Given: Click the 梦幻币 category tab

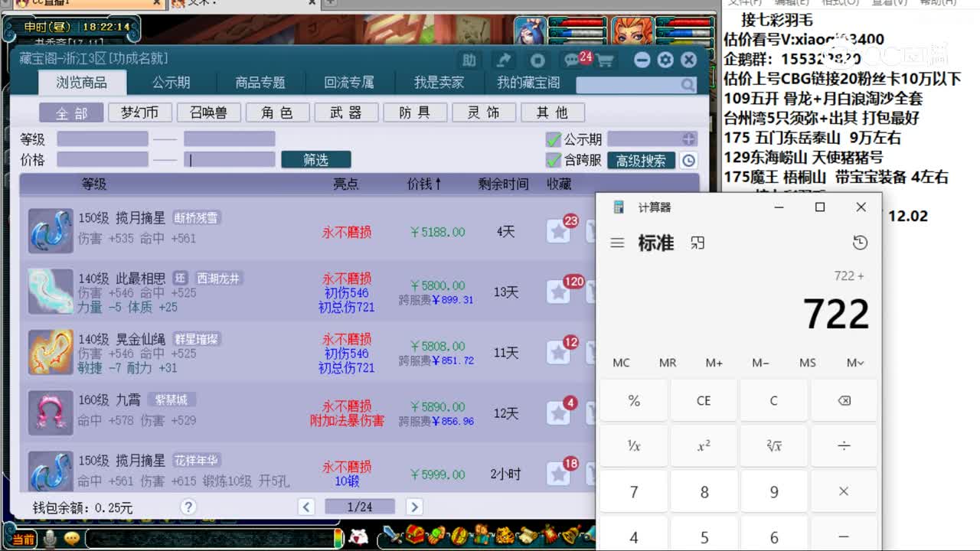Looking at the screenshot, I should [x=140, y=112].
